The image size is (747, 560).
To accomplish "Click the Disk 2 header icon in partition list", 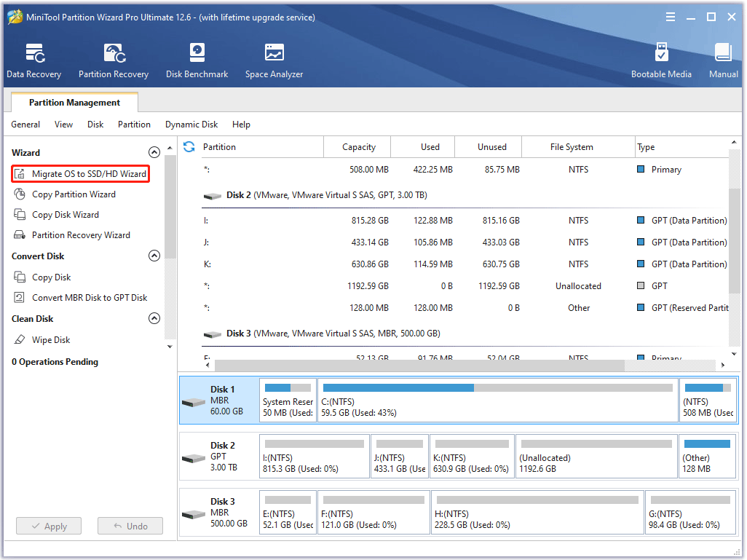I will tap(213, 196).
